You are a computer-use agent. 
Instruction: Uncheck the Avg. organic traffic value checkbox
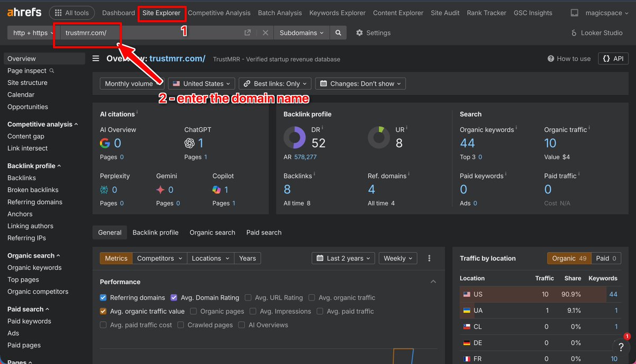pyautogui.click(x=103, y=312)
